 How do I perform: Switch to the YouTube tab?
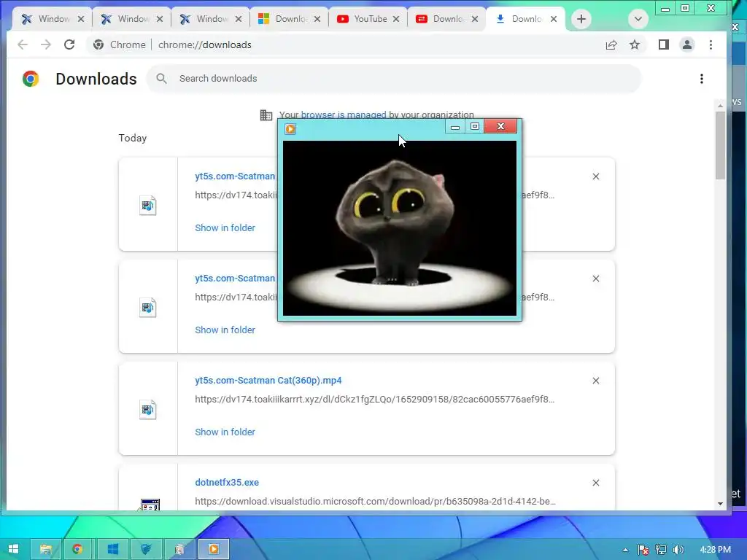(368, 19)
